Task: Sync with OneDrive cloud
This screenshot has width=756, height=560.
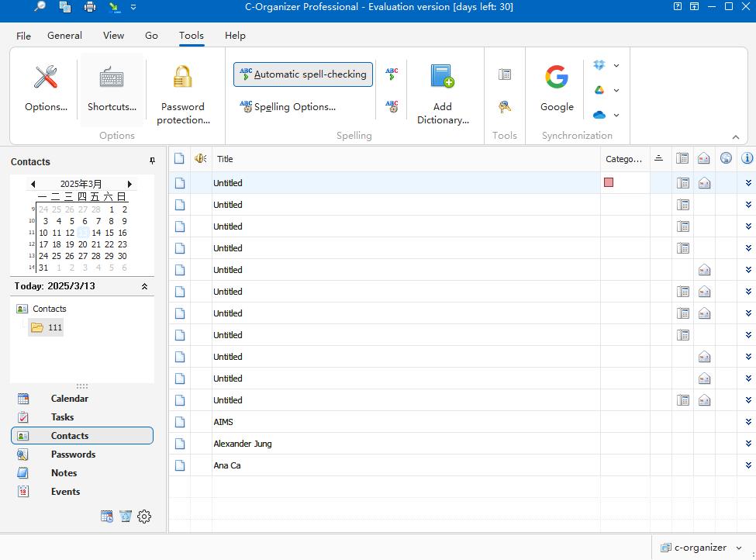Action: 599,114
